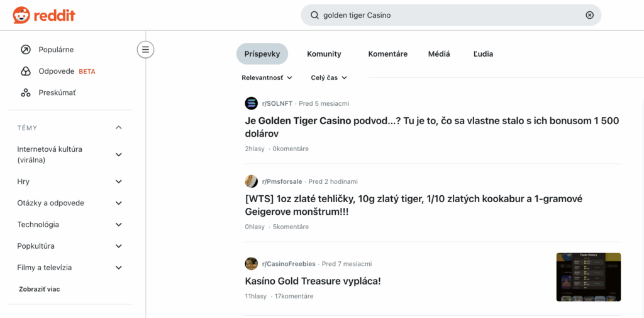The height and width of the screenshot is (318, 644).
Task: Click the search magnifier icon
Action: [314, 15]
